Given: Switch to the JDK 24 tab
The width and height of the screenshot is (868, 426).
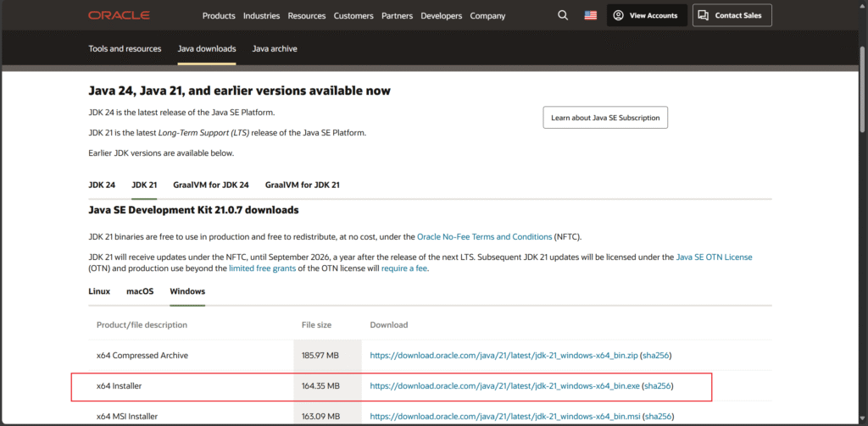Looking at the screenshot, I should [102, 185].
